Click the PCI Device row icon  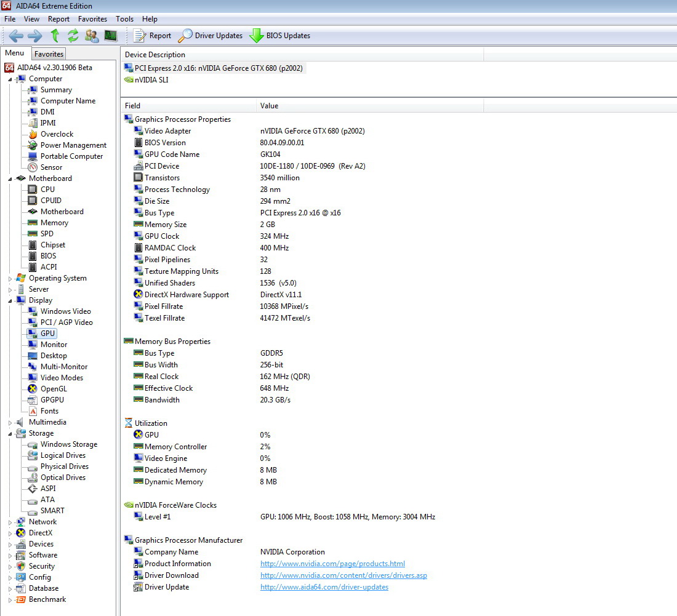138,166
